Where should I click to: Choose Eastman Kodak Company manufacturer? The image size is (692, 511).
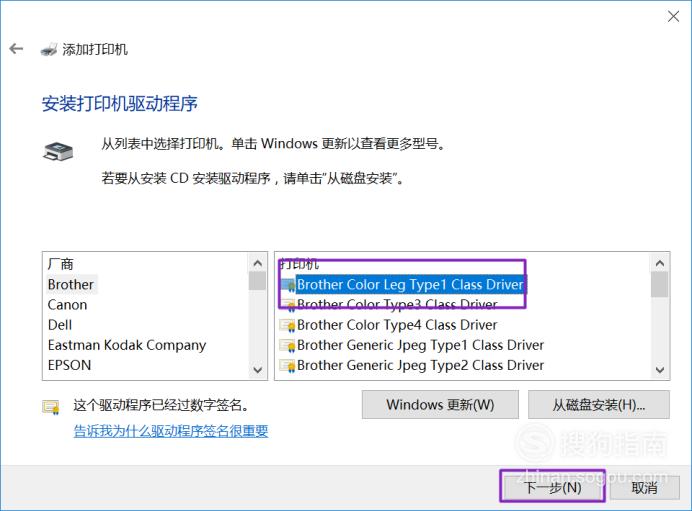127,346
